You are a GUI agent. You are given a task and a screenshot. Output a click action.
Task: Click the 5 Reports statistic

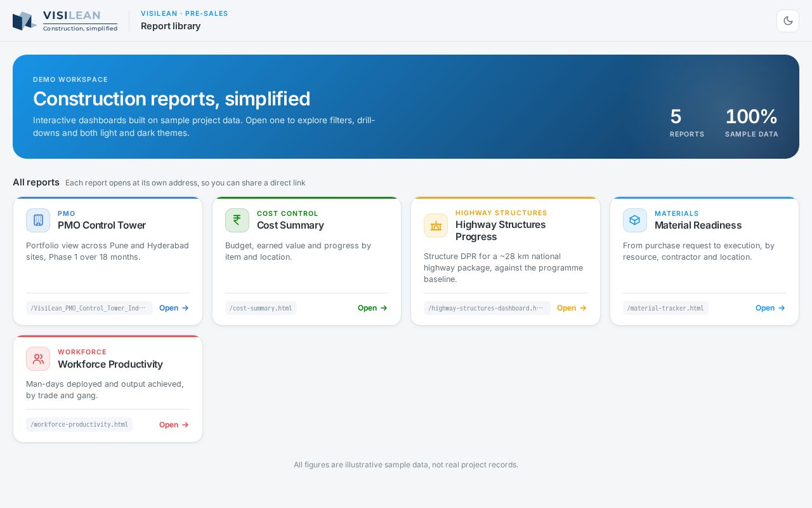[x=687, y=122]
